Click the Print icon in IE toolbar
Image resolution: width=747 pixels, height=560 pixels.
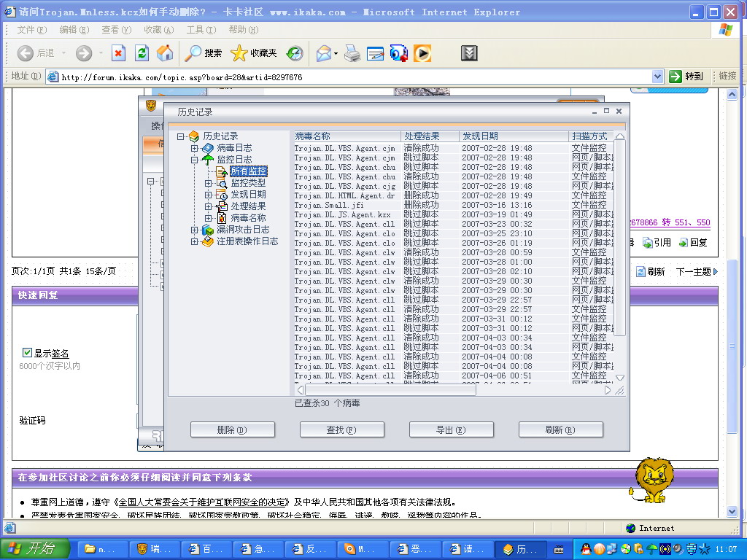[x=352, y=53]
